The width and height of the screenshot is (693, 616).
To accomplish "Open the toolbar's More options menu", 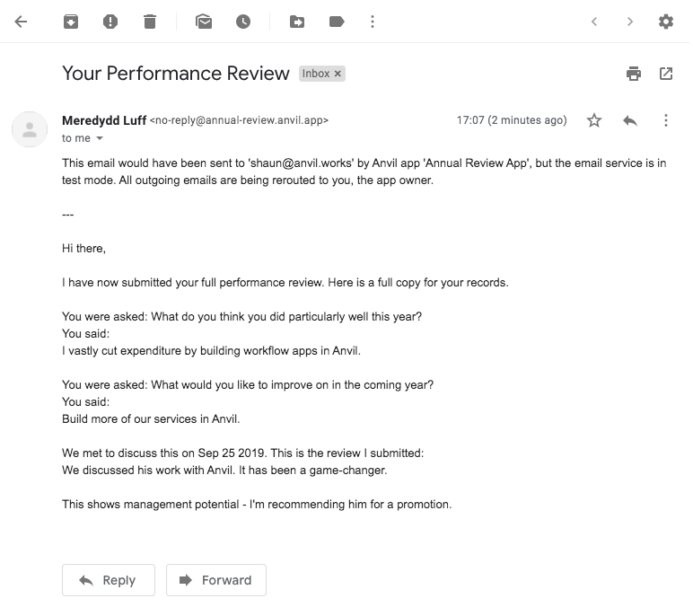I will [373, 22].
